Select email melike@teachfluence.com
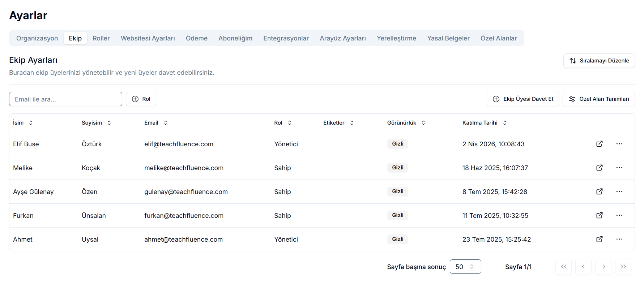This screenshot has height=281, width=644. [184, 168]
